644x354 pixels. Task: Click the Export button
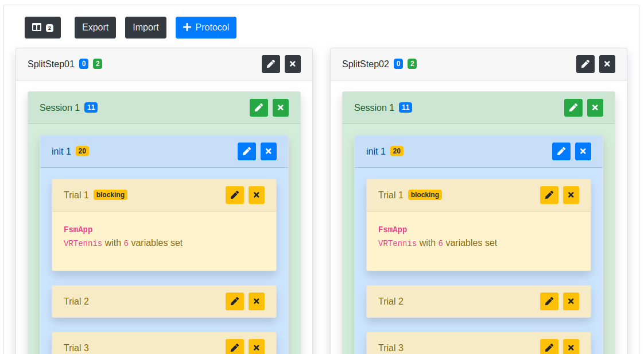95,28
